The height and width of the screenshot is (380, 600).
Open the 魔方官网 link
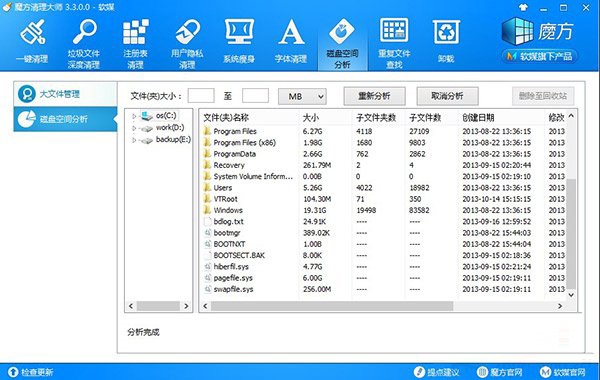[500, 372]
